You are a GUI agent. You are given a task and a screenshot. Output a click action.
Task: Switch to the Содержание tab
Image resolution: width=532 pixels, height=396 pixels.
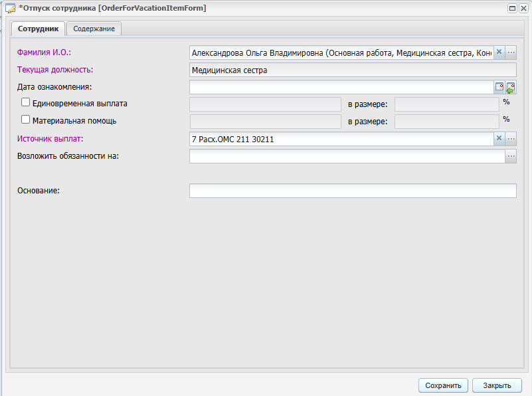(x=94, y=29)
